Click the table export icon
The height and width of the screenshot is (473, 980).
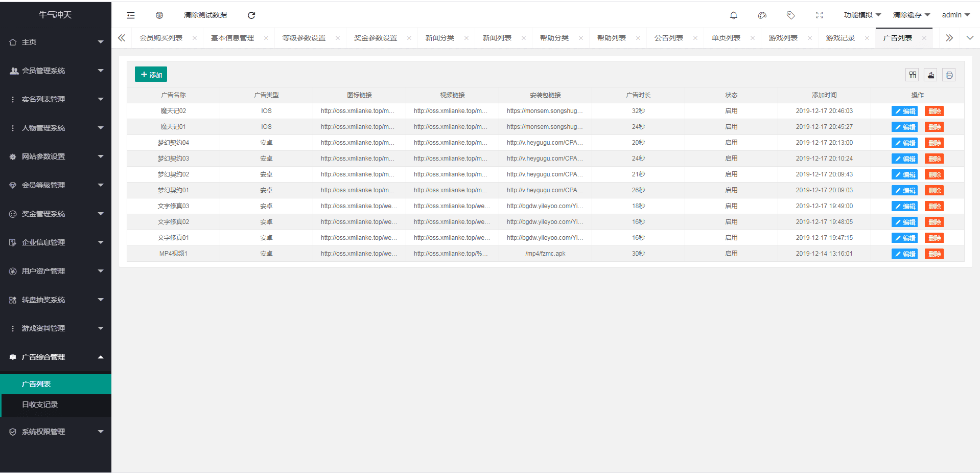pos(931,75)
